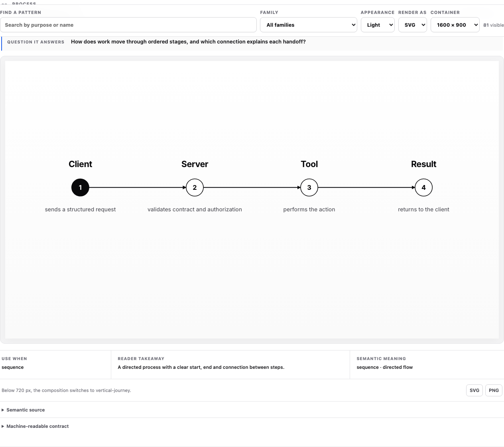Select the step 3 Tool circle
Image resolution: width=504 pixels, height=447 pixels.
(309, 187)
